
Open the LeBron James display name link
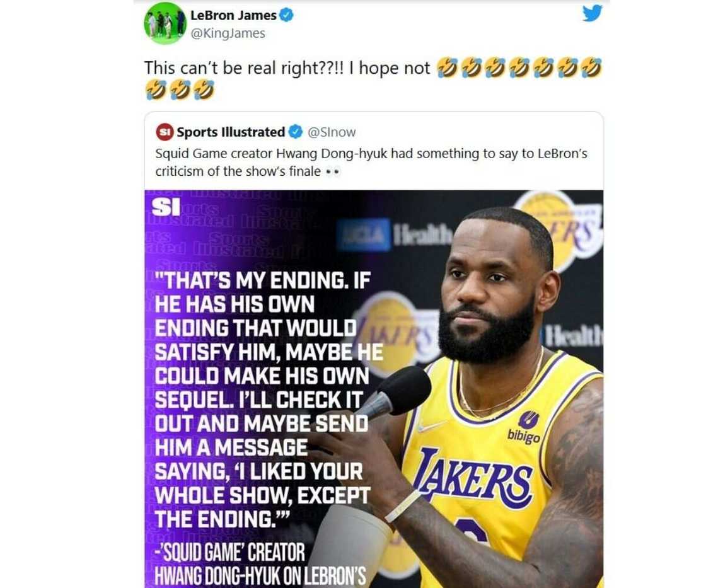233,16
